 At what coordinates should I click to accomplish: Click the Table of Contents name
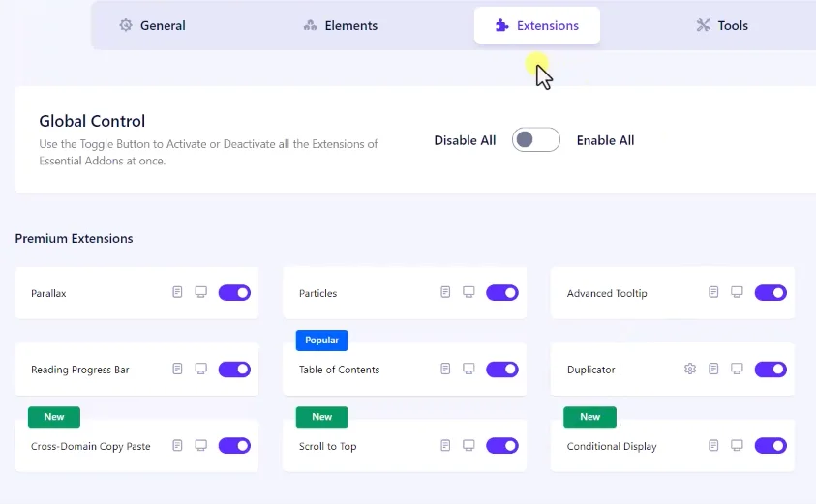[340, 370]
